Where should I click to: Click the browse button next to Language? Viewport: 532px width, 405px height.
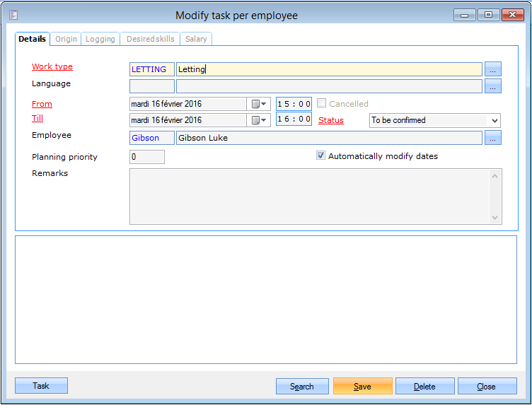click(x=493, y=86)
